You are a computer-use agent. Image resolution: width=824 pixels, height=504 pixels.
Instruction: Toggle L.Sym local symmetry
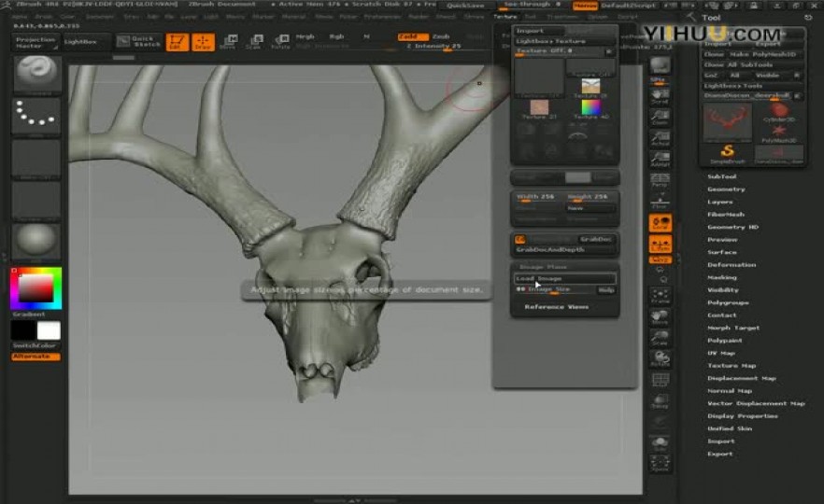click(660, 245)
